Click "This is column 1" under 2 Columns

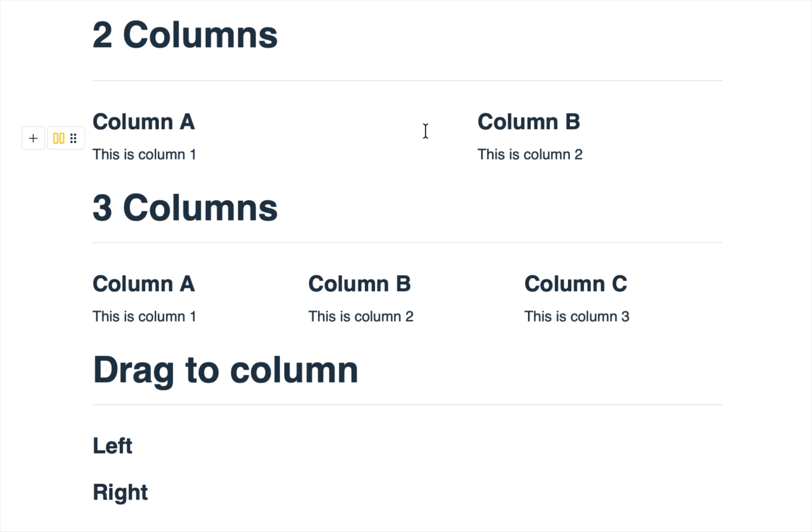click(144, 154)
